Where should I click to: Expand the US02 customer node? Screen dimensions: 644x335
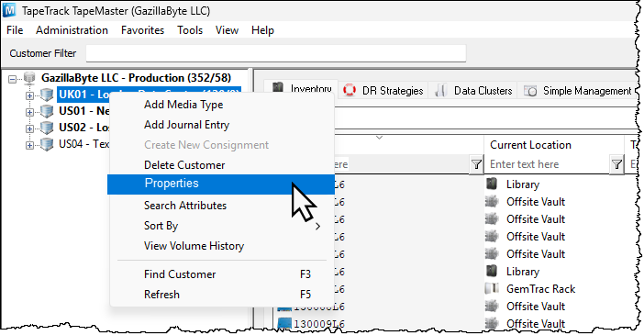[29, 128]
